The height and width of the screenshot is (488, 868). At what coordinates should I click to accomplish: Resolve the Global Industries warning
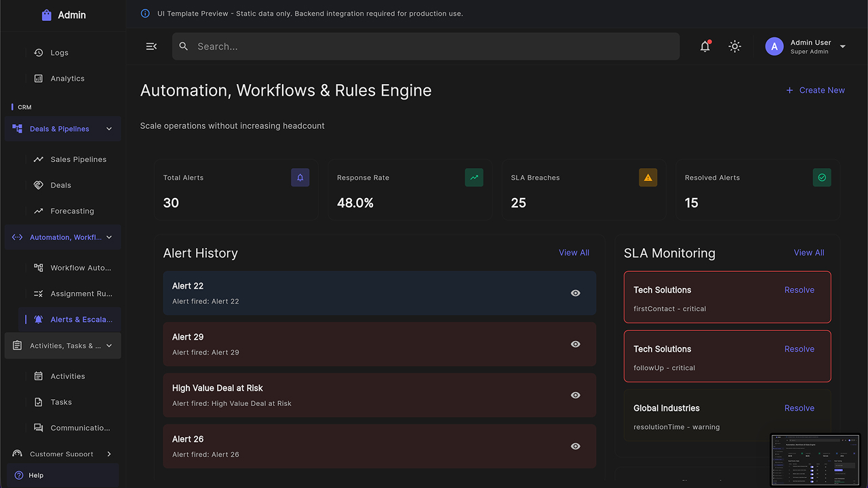(x=800, y=408)
